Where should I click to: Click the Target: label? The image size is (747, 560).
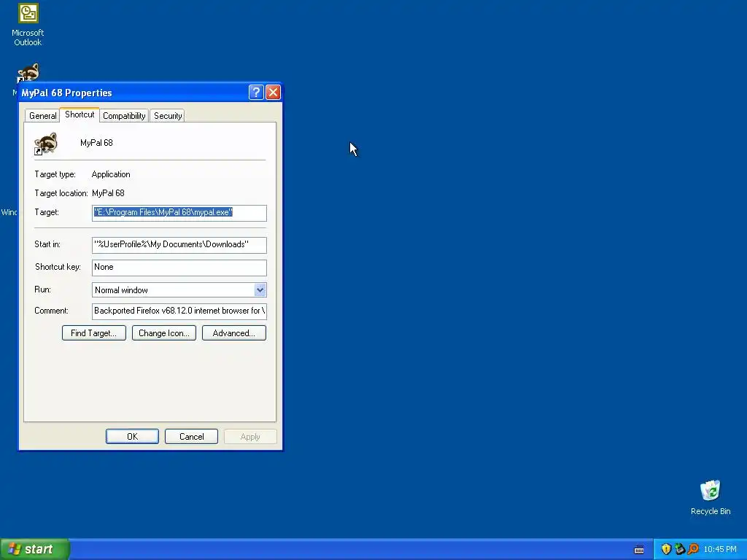(x=47, y=212)
